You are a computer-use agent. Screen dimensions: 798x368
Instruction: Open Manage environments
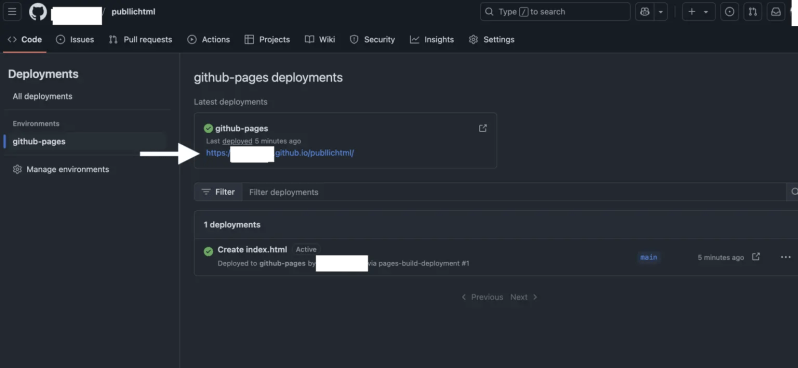(61, 169)
